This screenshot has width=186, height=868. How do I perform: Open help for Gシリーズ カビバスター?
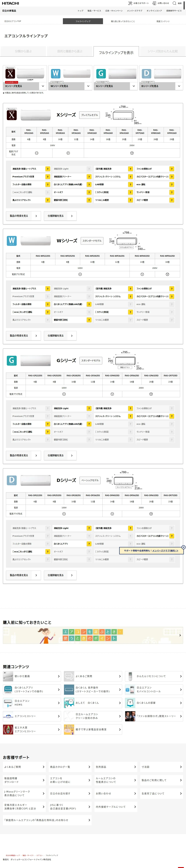pyautogui.click(x=172, y=416)
